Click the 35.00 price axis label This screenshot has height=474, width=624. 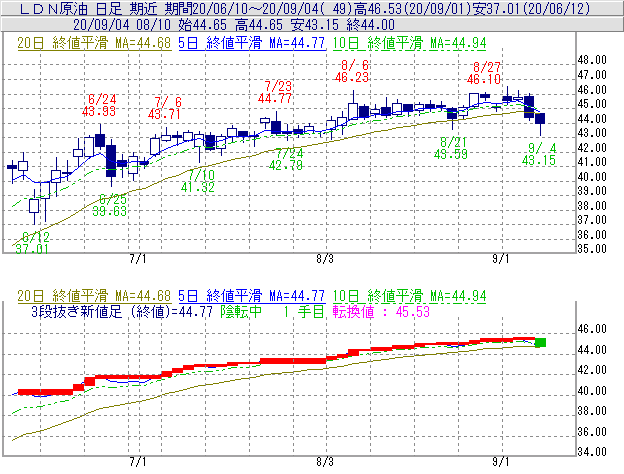(x=592, y=249)
